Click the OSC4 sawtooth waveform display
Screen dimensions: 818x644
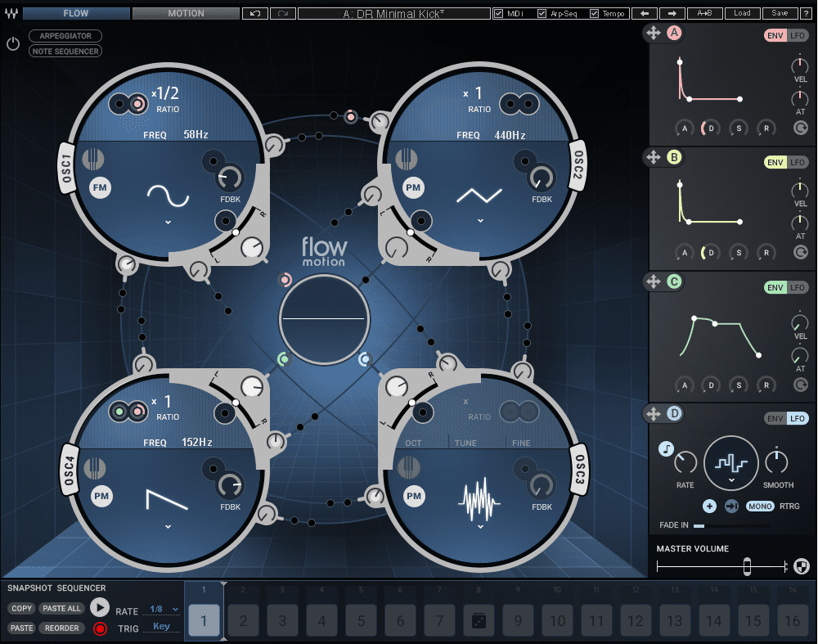point(167,500)
